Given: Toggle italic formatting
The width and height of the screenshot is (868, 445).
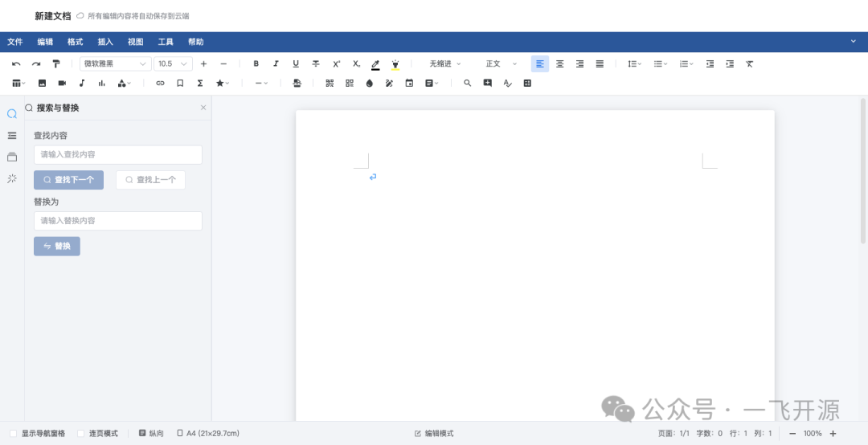Looking at the screenshot, I should [x=276, y=64].
